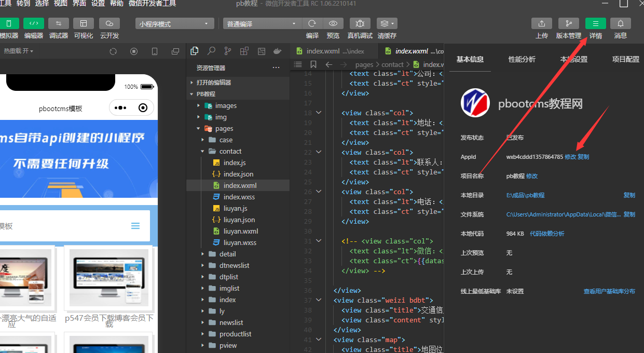Viewport: 644px width, 353px height.
Task: Open the 清缓存 dropdown arrow
Action: (x=393, y=24)
